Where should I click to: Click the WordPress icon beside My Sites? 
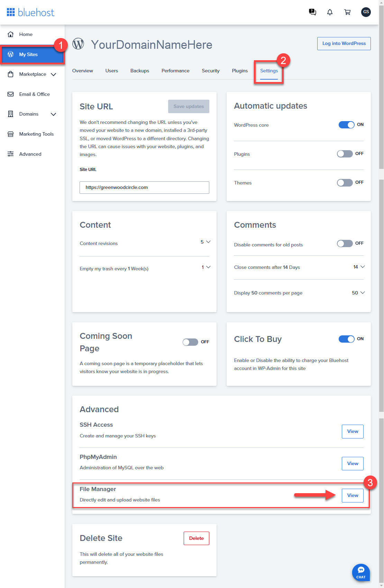point(11,54)
